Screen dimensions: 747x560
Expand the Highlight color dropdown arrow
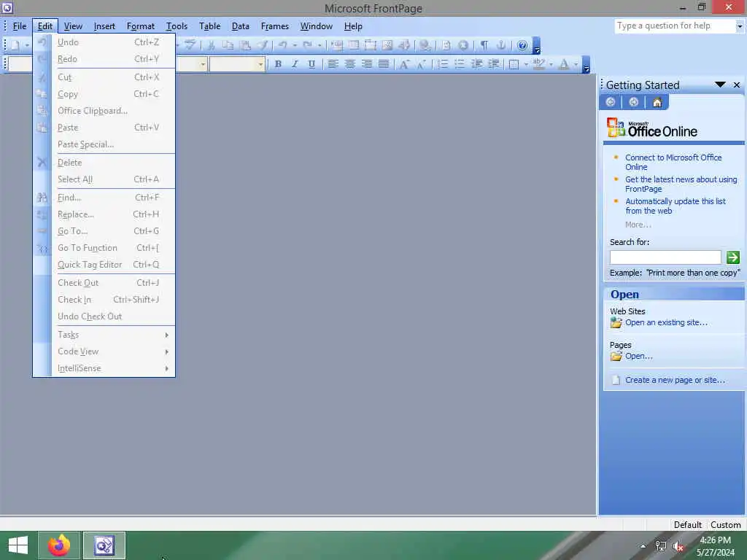[551, 64]
